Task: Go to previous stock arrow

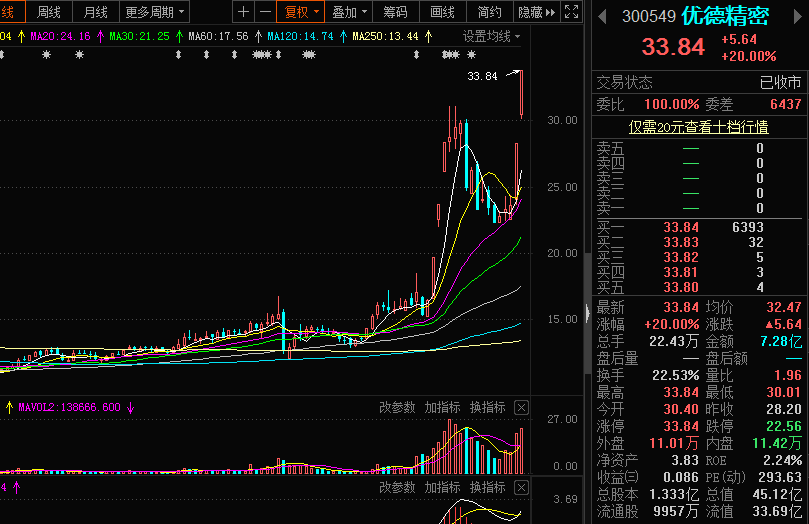Action: [602, 17]
